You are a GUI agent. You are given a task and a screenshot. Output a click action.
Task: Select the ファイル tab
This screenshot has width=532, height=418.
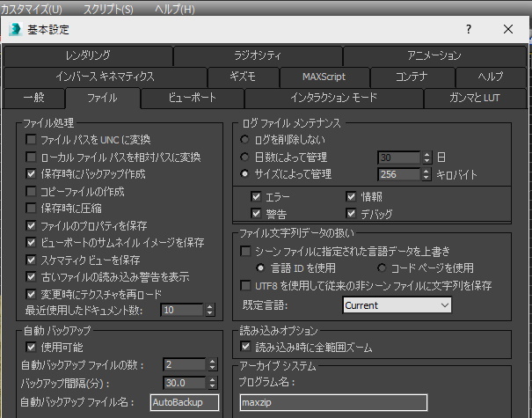[x=103, y=99]
